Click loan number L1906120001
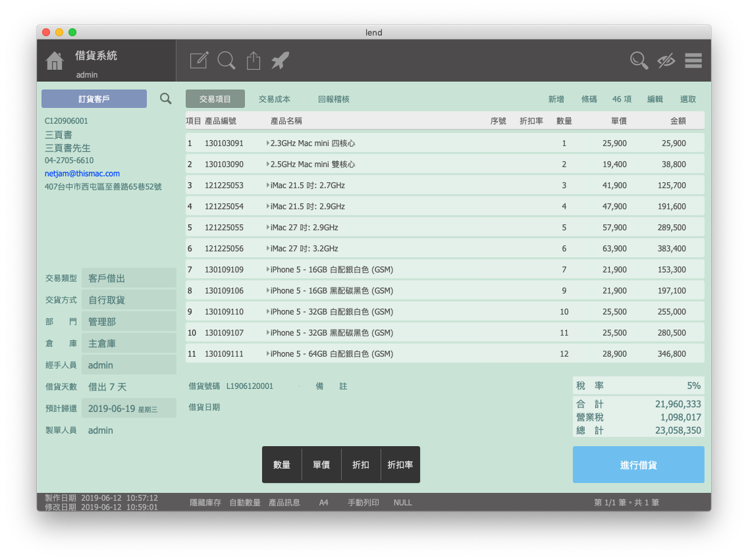The height and width of the screenshot is (560, 748). pos(250,386)
